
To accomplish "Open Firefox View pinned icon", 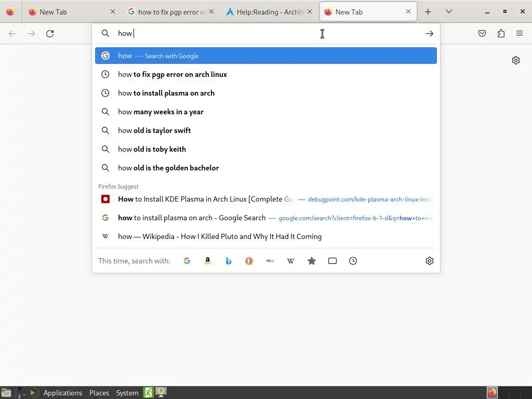I will [10, 12].
